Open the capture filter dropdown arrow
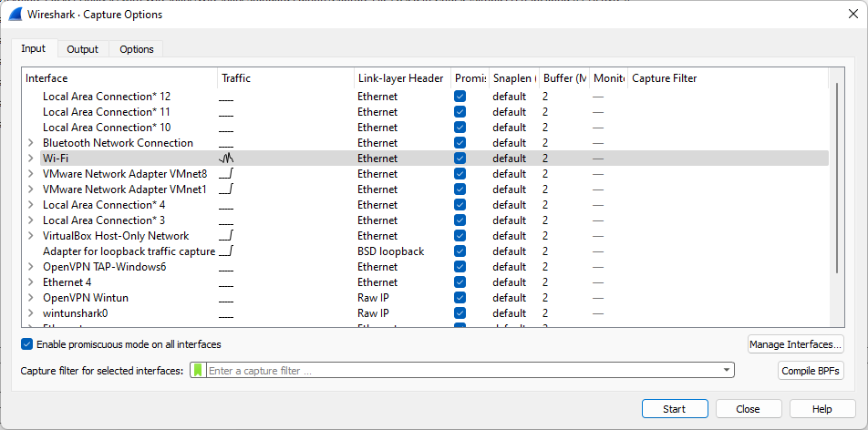868x430 pixels. point(727,371)
